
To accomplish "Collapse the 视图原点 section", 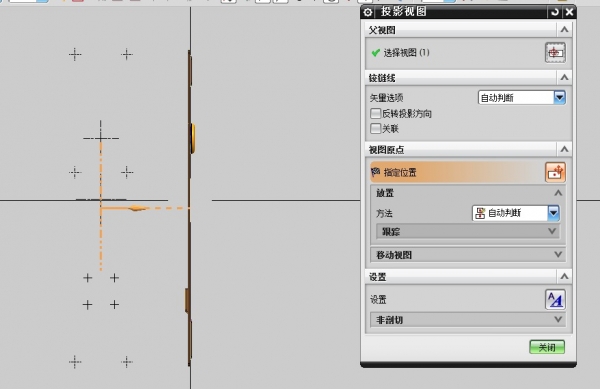I will pyautogui.click(x=564, y=149).
